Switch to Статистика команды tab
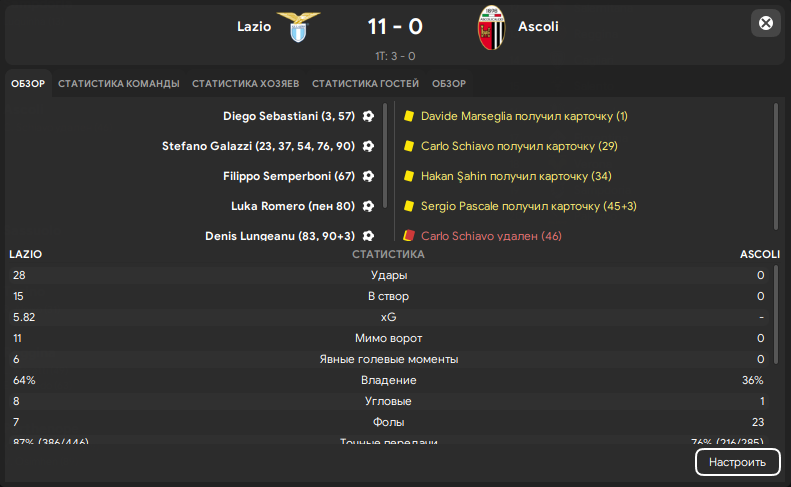The height and width of the screenshot is (487, 791). tap(119, 84)
